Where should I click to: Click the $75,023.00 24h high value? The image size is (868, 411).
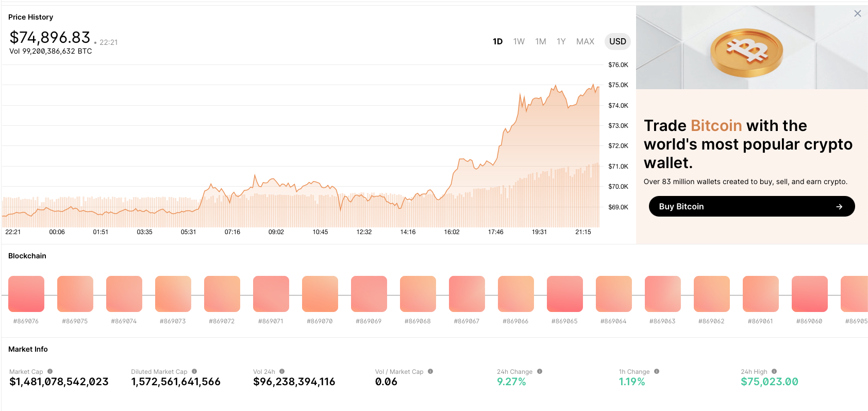pyautogui.click(x=770, y=382)
